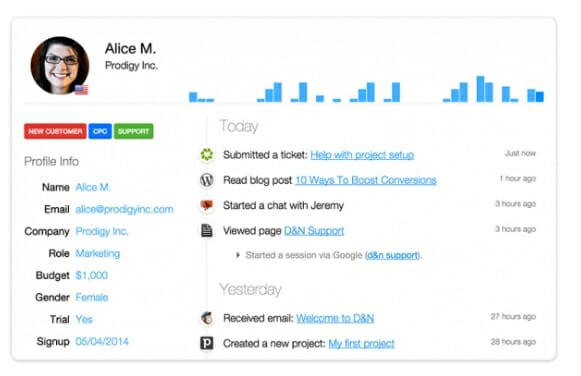Image resolution: width=581 pixels, height=376 pixels.
Task: Click the green ticket icon beside Submitted a ticket
Action: pos(207,154)
